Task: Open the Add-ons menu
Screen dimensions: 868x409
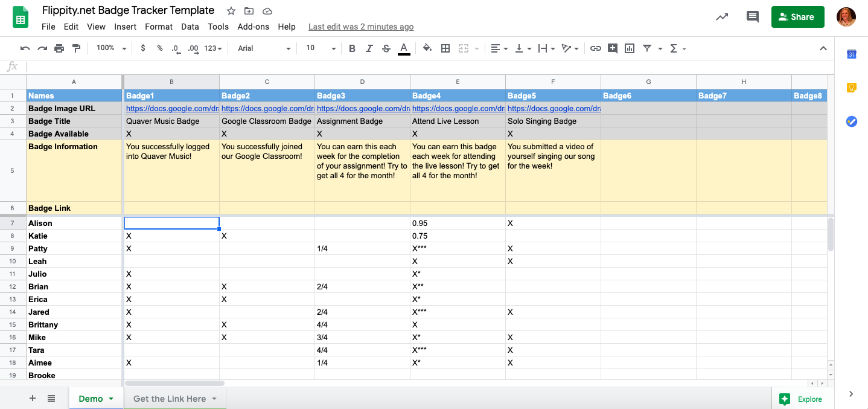Action: click(x=253, y=27)
